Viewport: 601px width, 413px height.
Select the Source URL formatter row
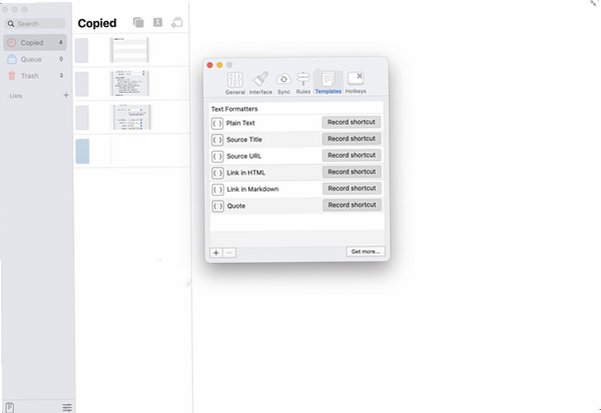click(x=297, y=156)
